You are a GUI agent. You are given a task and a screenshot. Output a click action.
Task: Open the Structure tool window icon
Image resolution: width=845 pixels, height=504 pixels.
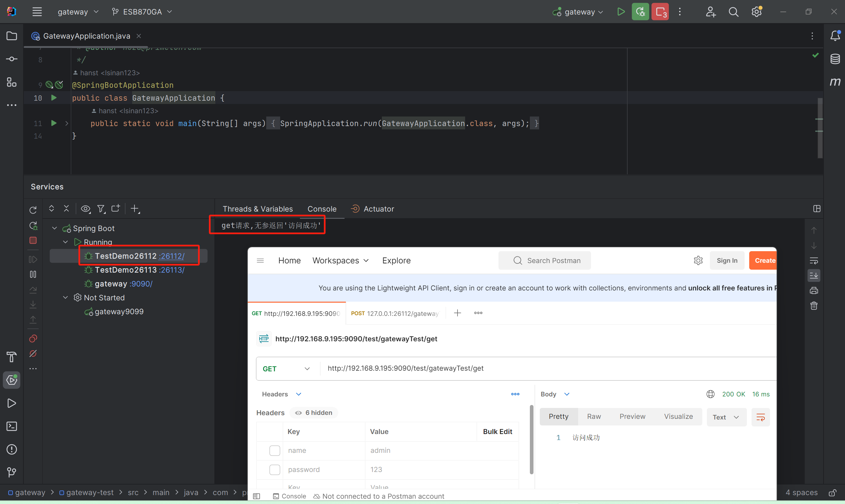tap(12, 82)
